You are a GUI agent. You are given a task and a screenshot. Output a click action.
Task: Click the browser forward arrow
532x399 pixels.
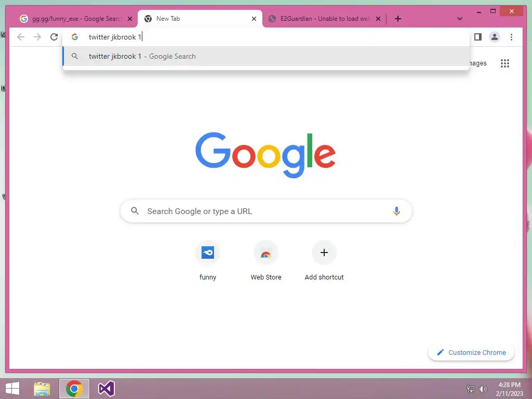click(x=37, y=37)
